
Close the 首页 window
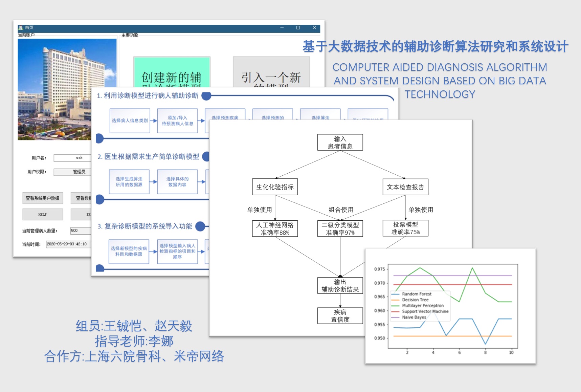(x=314, y=28)
